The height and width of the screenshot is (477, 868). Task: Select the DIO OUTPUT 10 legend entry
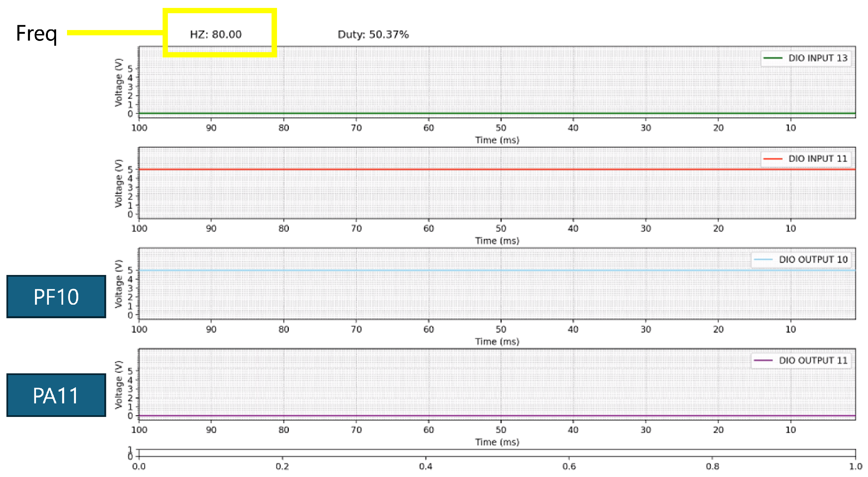813,259
